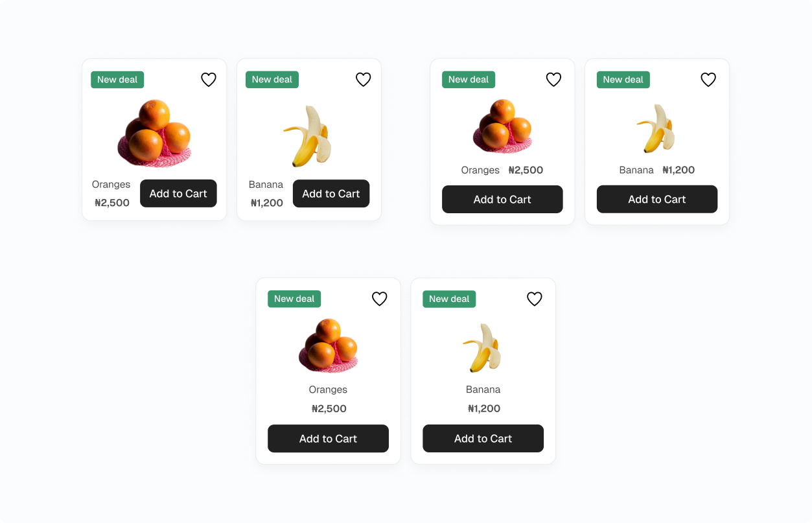Viewport: 812px width, 523px height.
Task: Toggle the wishlist heart on the top-right Oranges card
Action: tap(553, 80)
